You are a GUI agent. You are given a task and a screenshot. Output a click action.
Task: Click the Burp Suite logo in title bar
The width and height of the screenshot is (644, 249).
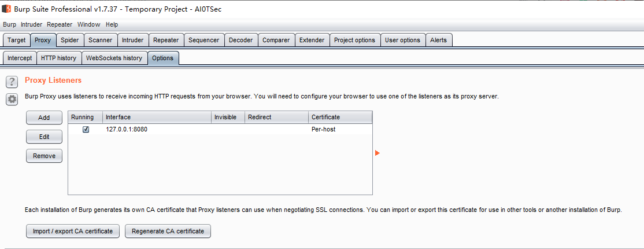[x=6, y=9]
